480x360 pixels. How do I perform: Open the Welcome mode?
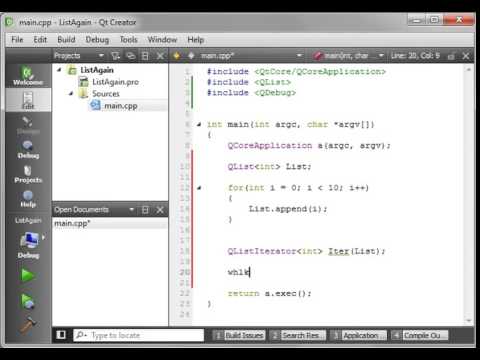tap(28, 76)
